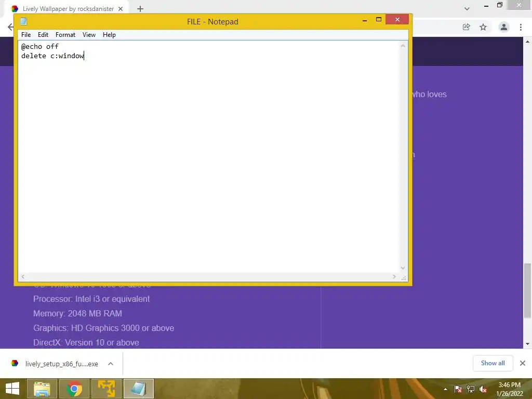Click Processor: Intel i3 text on webpage

pyautogui.click(x=91, y=299)
